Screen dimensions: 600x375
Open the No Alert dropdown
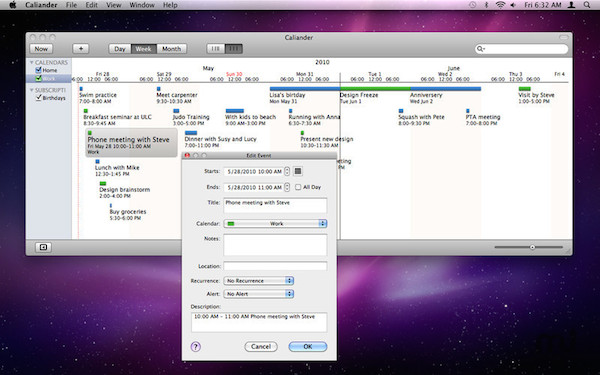(259, 294)
